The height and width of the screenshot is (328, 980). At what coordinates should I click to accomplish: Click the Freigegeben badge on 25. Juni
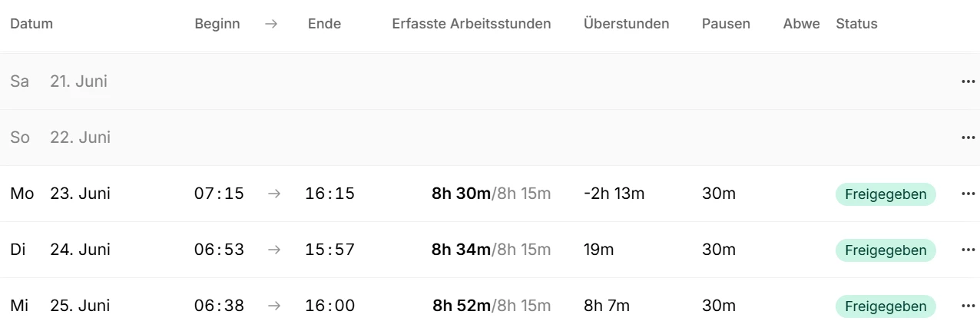(886, 306)
